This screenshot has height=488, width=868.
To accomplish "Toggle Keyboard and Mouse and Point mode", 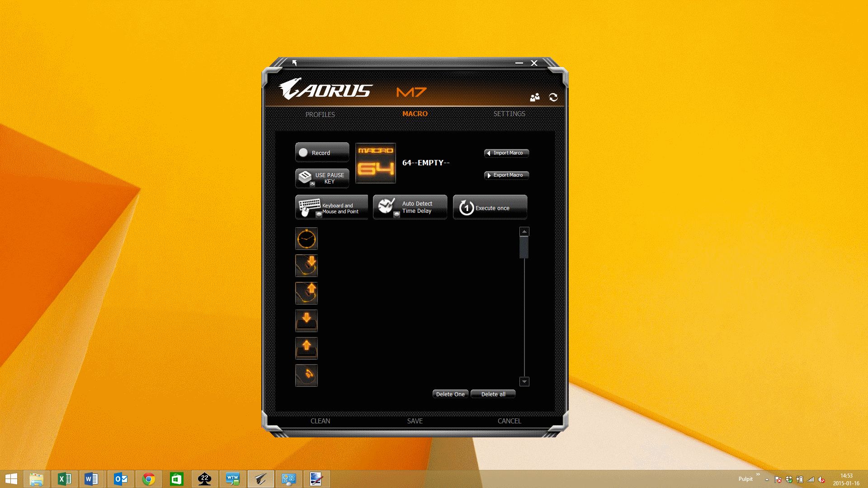I will coord(331,207).
